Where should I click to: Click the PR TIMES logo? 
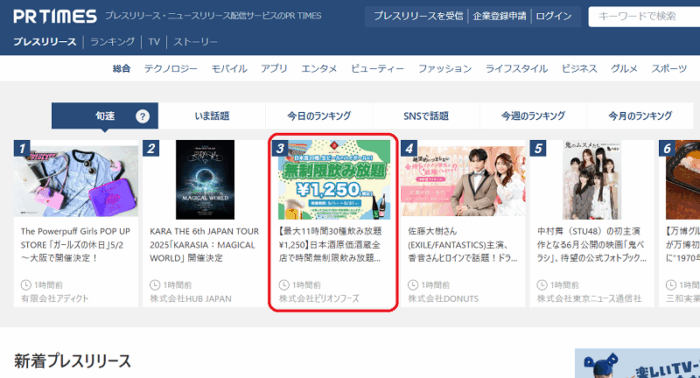click(x=55, y=17)
